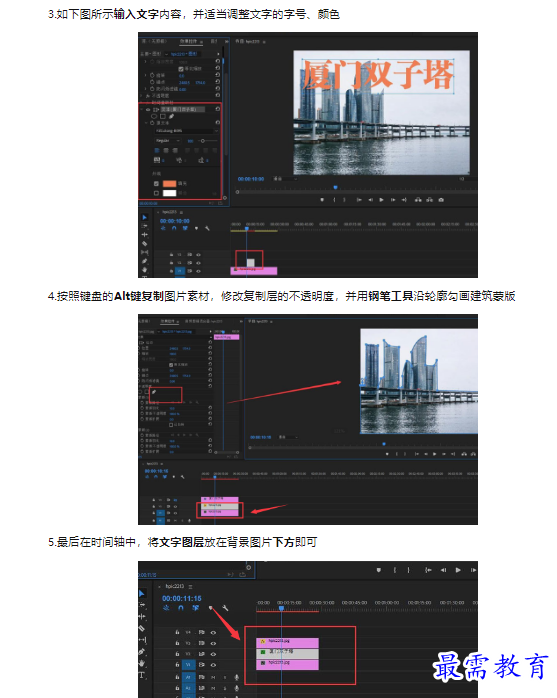Click the font size slider in step 3
Image resolution: width=557 pixels, height=698 pixels.
(x=207, y=141)
